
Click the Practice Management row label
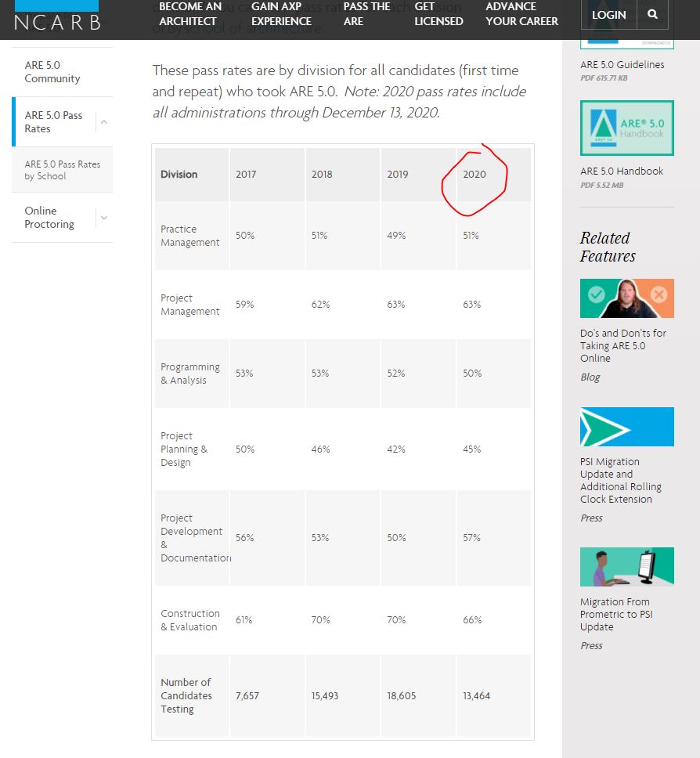[190, 236]
